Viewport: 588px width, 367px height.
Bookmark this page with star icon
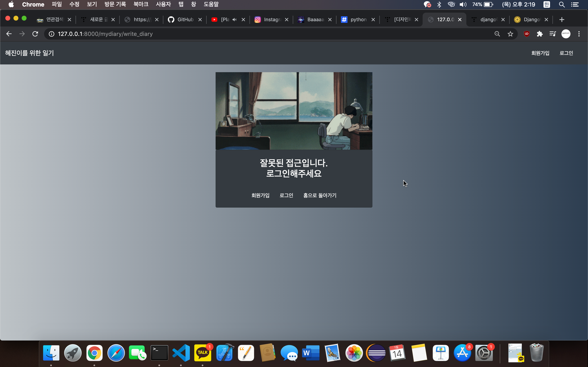coord(510,34)
